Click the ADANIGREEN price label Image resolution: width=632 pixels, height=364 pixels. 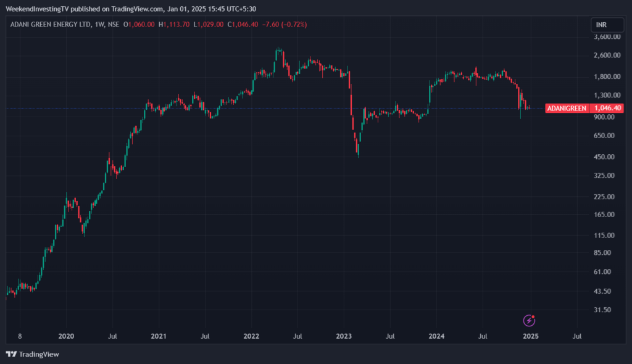click(x=567, y=108)
